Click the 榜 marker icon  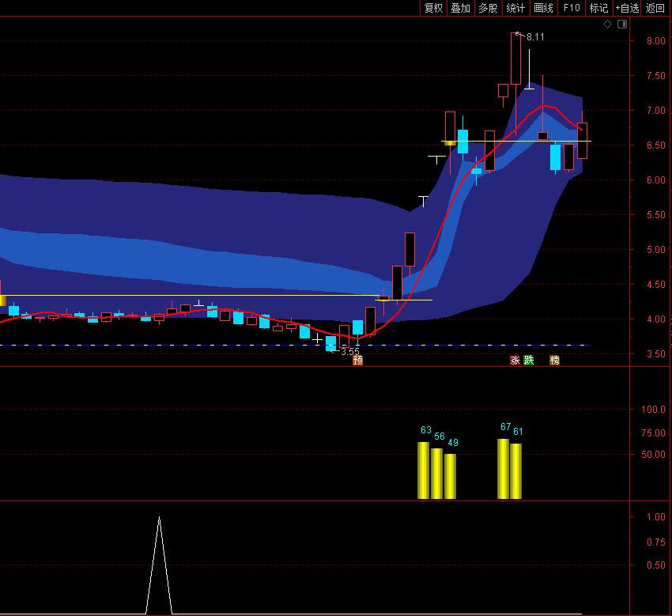[x=554, y=360]
